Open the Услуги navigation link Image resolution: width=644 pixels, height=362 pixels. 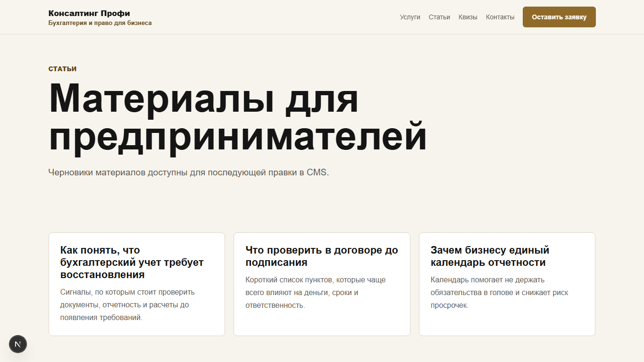pos(410,17)
